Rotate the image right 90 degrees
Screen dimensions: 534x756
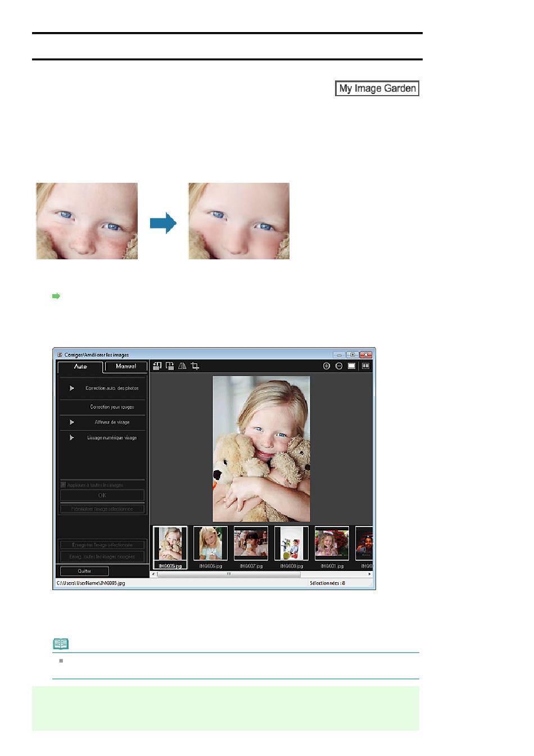coord(170,366)
